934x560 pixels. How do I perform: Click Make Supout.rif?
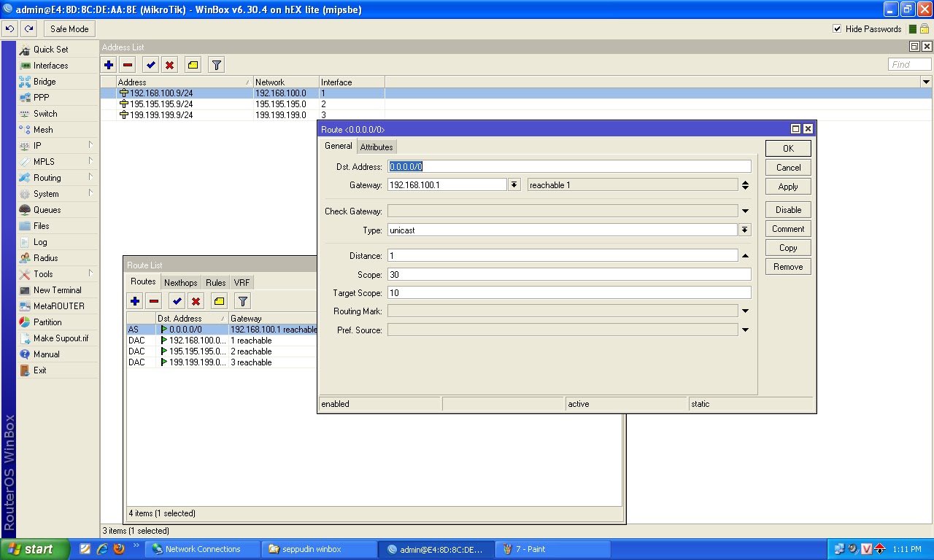pyautogui.click(x=58, y=338)
